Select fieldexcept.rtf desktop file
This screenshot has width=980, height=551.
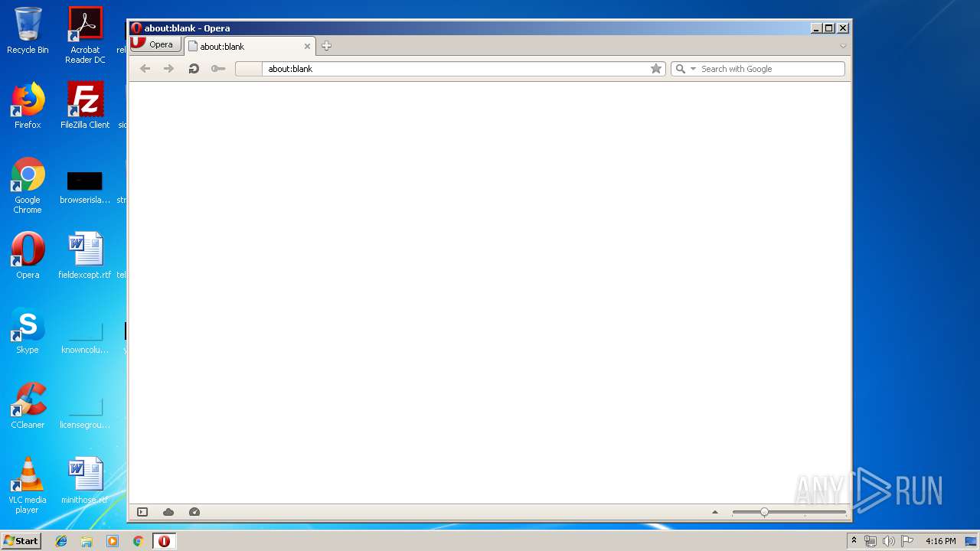coord(85,256)
